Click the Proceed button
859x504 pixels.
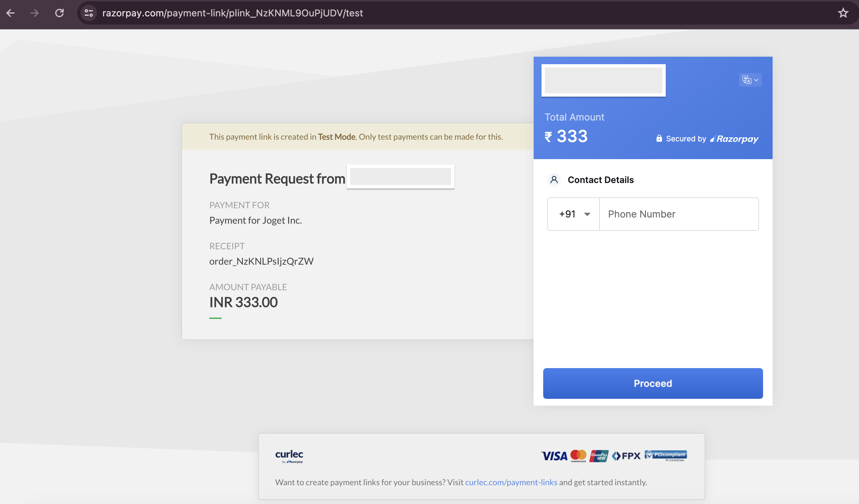tap(653, 383)
